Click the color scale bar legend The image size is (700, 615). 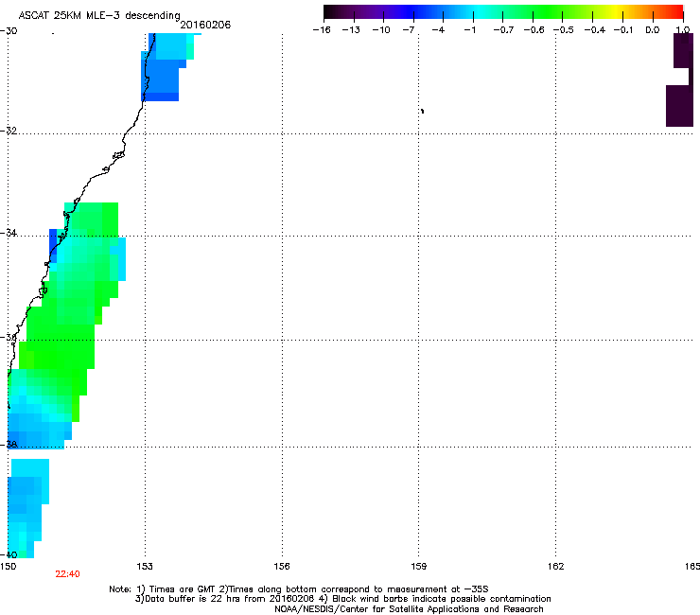(503, 12)
